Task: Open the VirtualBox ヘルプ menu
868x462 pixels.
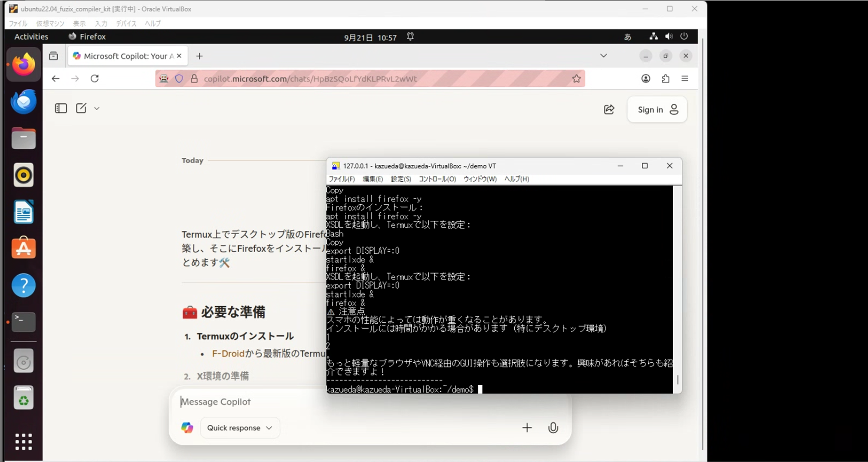Action: coord(152,23)
